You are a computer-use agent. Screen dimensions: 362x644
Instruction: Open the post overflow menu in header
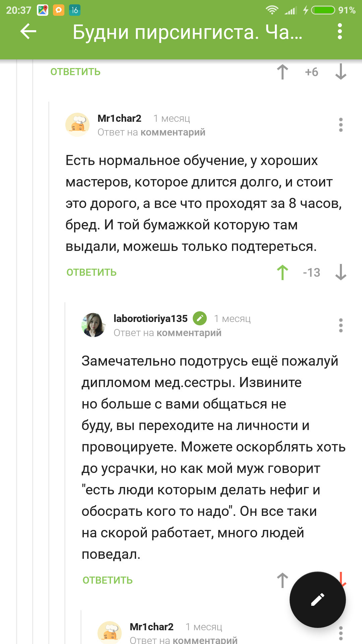click(x=340, y=32)
